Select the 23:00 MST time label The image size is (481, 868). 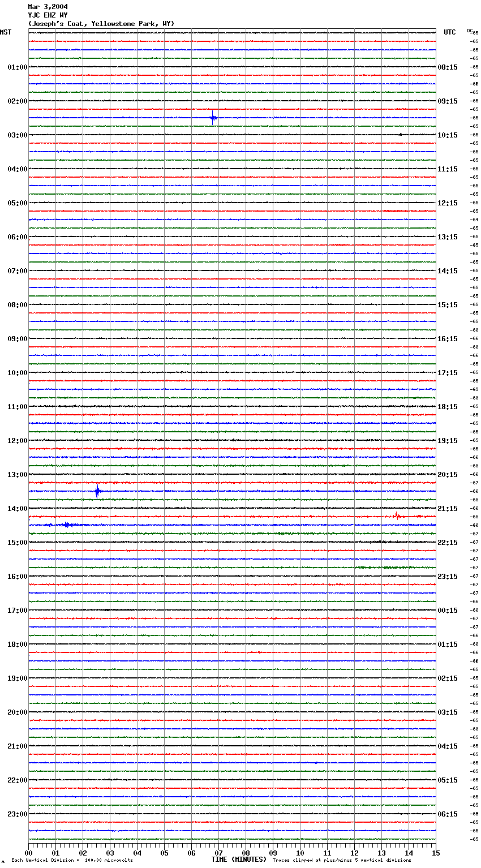(x=18, y=814)
